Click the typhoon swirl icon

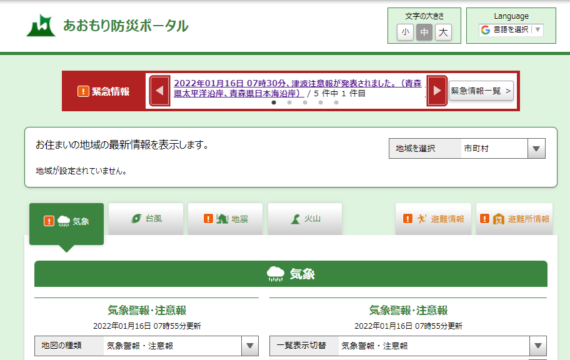(x=136, y=219)
